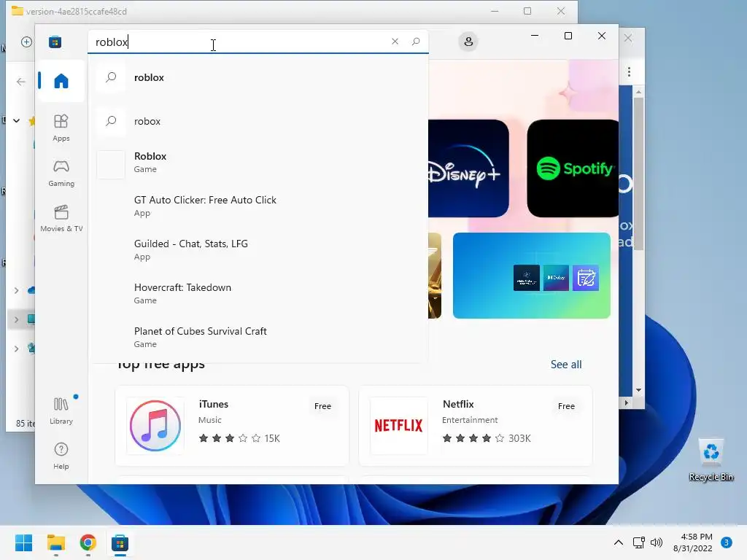The height and width of the screenshot is (560, 747).
Task: Choose GT Auto Clicker: Free Auto Click
Action: pyautogui.click(x=258, y=206)
